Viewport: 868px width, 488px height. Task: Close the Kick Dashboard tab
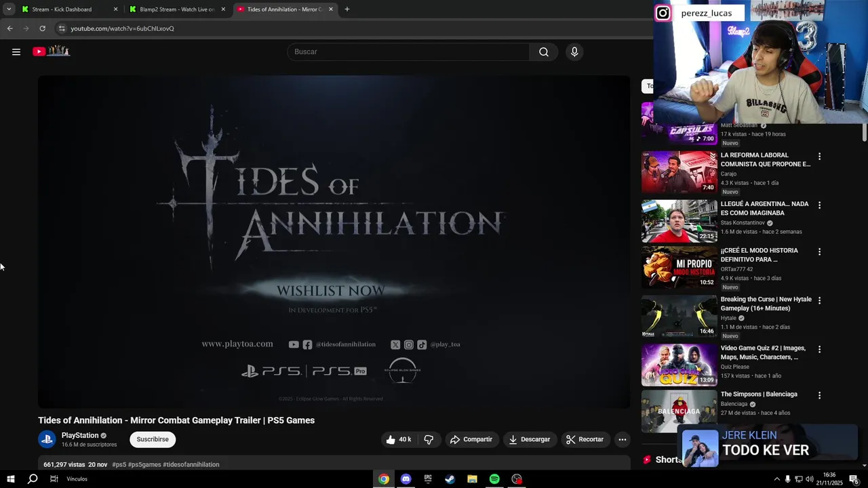(x=115, y=9)
